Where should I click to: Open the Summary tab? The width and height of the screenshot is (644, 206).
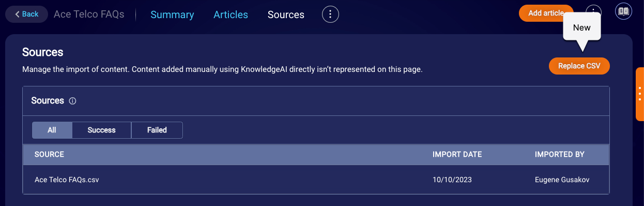coord(172,14)
